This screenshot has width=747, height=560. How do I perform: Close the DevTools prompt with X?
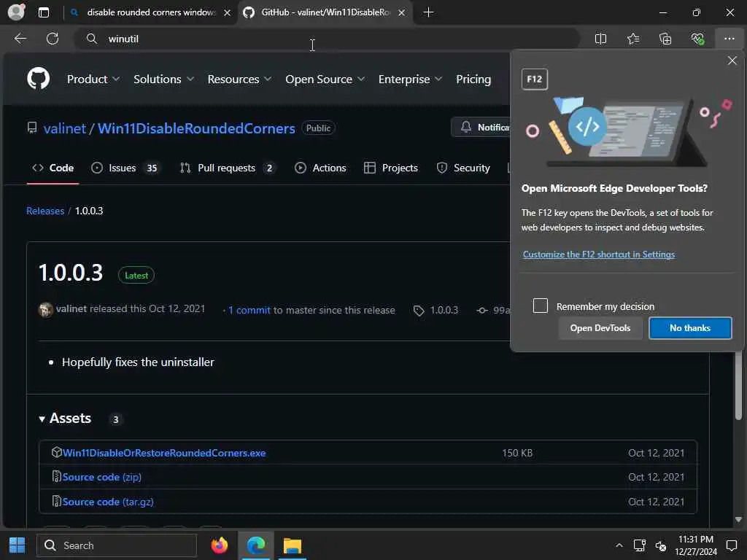click(732, 61)
